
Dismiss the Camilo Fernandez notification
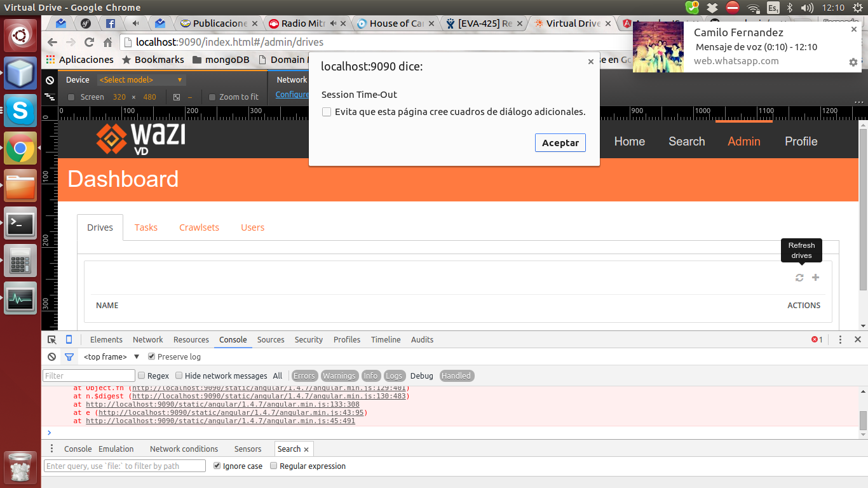(x=854, y=29)
